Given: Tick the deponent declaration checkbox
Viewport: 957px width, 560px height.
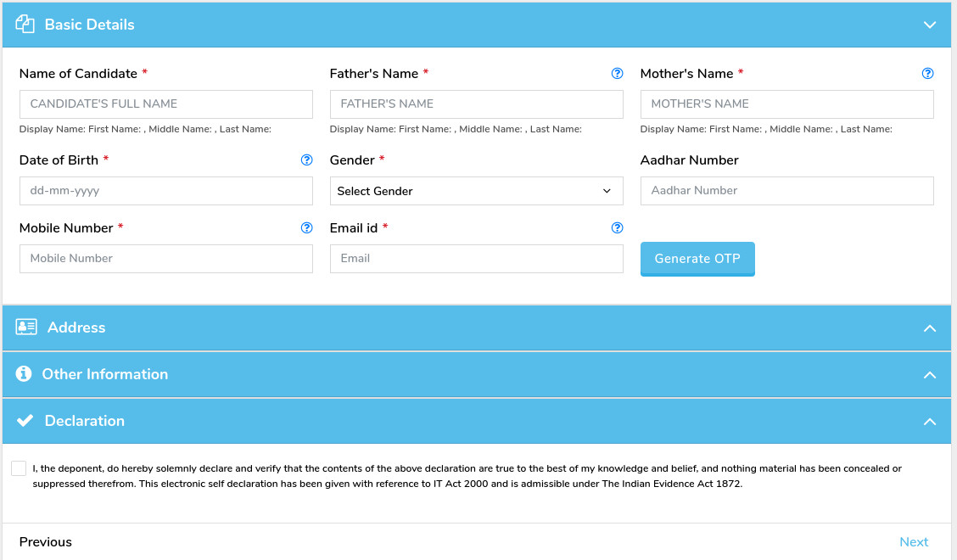Looking at the screenshot, I should click(x=19, y=468).
